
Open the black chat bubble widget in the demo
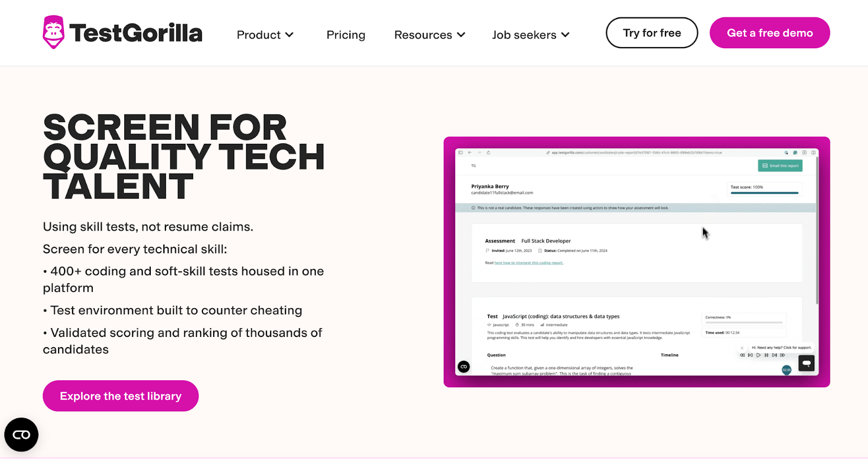806,363
